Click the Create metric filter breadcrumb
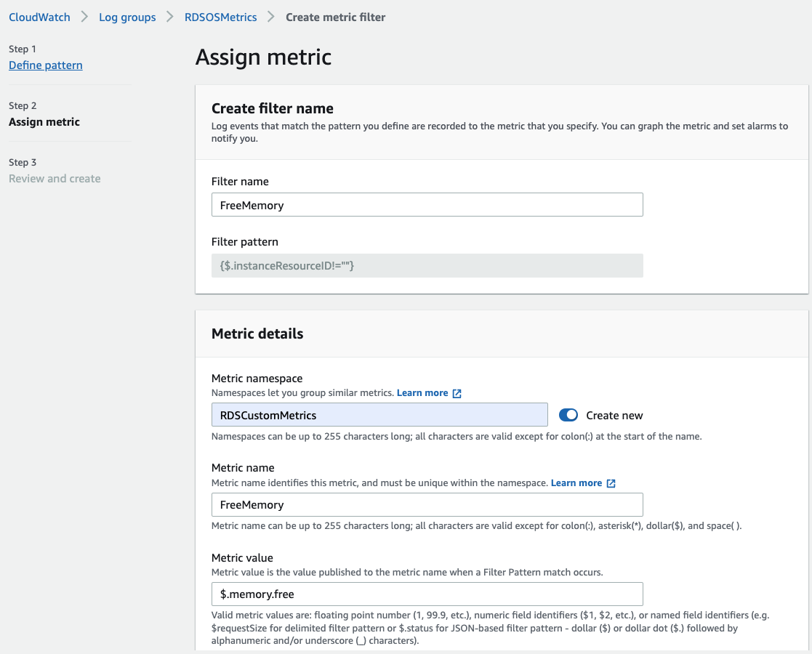Screen dimensions: 812x654 pyautogui.click(x=335, y=17)
